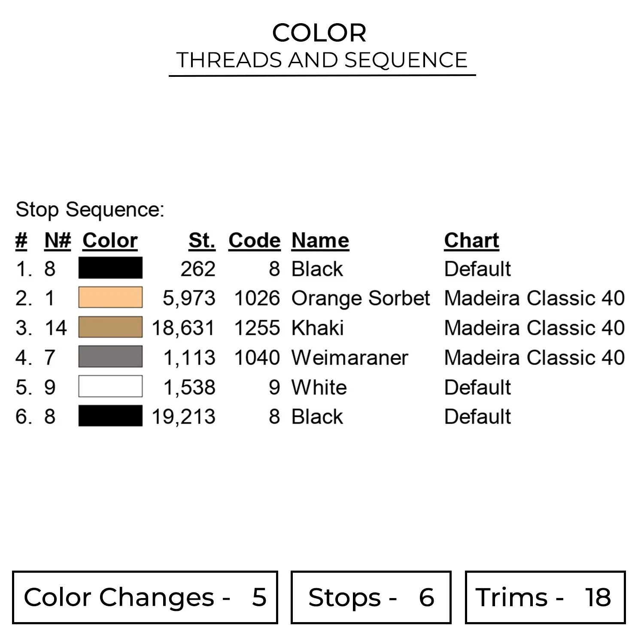The image size is (644, 644).
Task: Click the Stop Sequence label
Action: tap(90, 210)
